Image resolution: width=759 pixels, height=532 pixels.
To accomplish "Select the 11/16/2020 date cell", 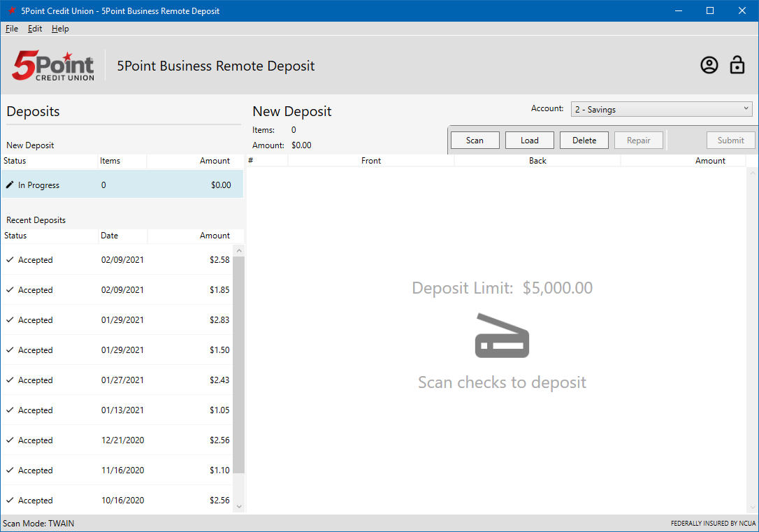I will [x=122, y=470].
